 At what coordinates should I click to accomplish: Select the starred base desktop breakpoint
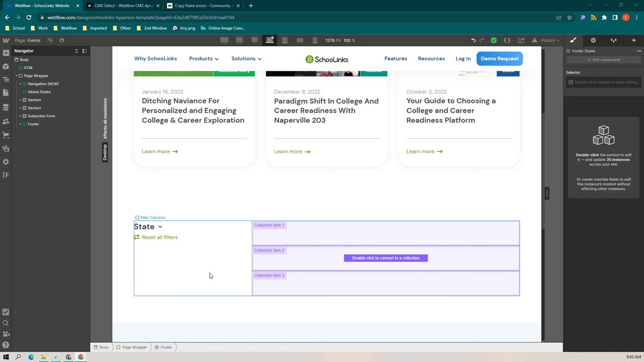point(270,40)
